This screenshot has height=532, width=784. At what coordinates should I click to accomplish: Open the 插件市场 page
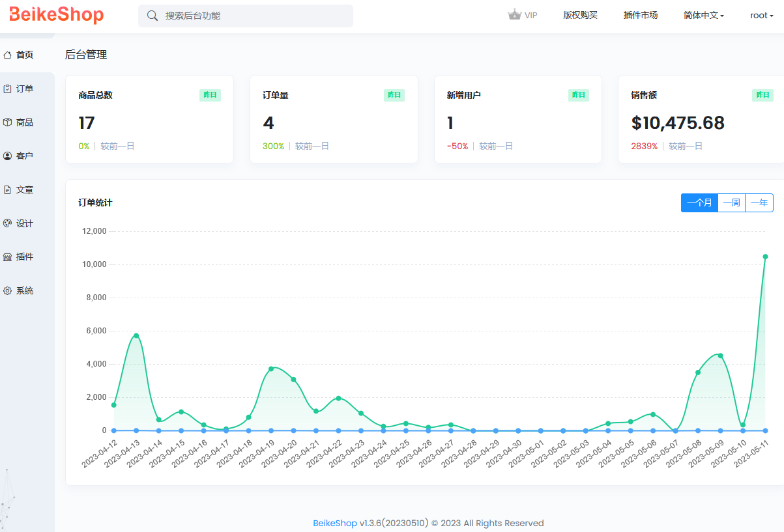pos(640,15)
